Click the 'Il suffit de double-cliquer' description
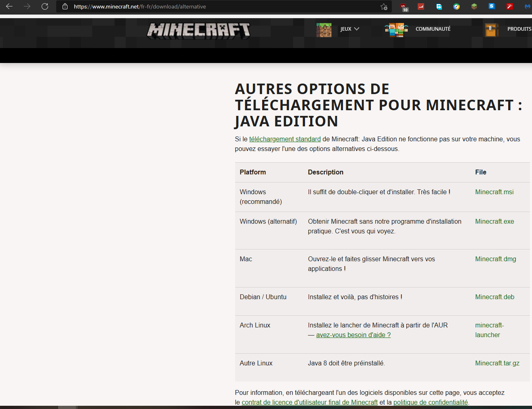This screenshot has height=409, width=532. coord(379,192)
